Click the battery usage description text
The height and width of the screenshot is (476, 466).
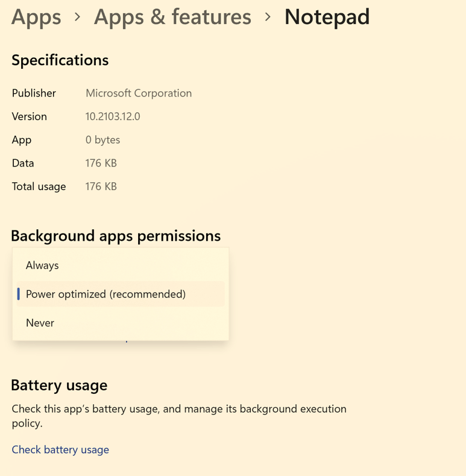click(179, 416)
